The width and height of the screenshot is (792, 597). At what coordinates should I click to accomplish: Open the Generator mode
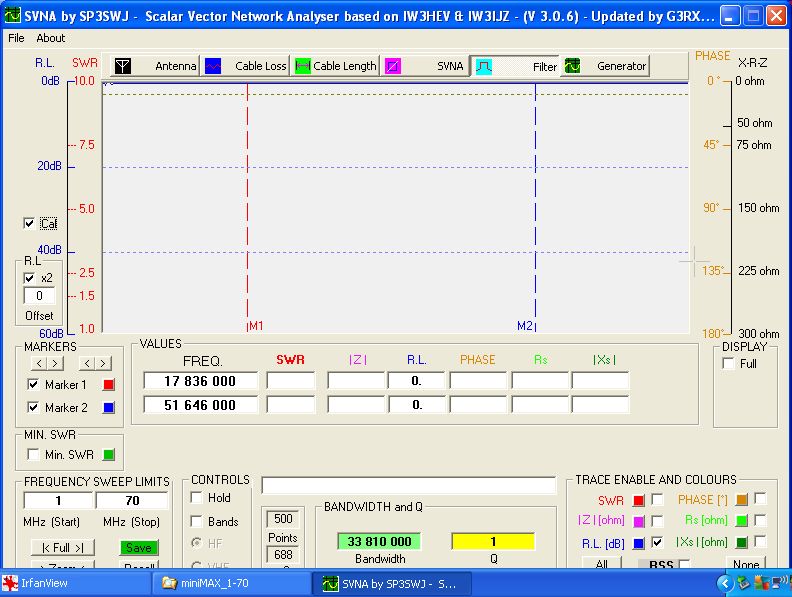tap(572, 66)
